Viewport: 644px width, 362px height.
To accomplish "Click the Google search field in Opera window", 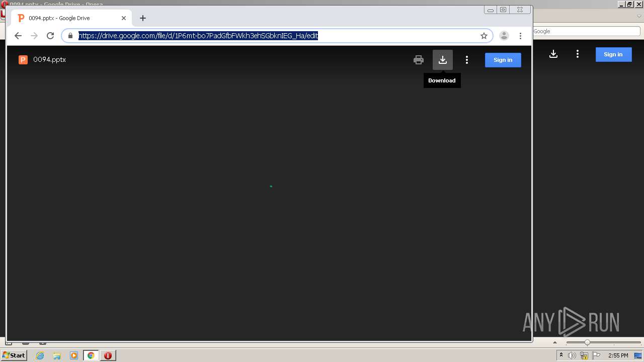I will point(586,31).
